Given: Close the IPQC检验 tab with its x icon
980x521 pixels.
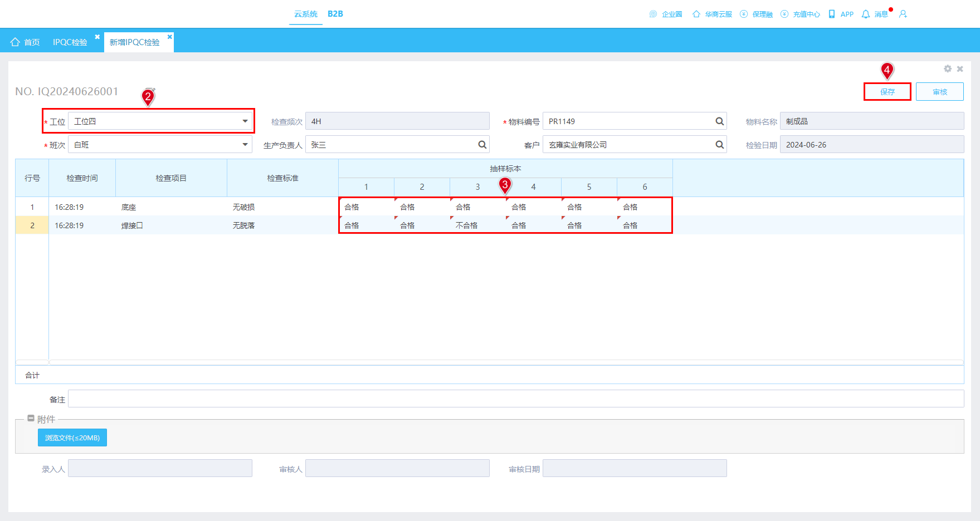Looking at the screenshot, I should coord(97,37).
